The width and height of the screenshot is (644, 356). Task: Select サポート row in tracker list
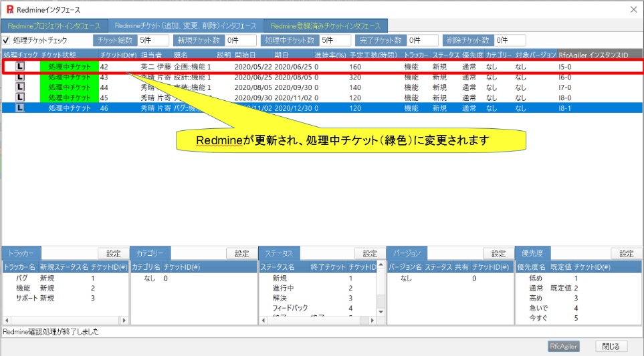[x=66, y=298]
